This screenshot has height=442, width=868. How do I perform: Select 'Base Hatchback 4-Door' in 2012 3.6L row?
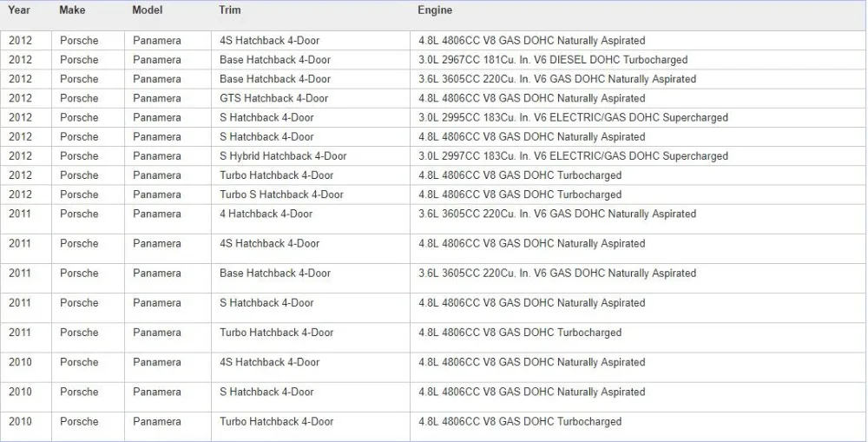(x=275, y=79)
